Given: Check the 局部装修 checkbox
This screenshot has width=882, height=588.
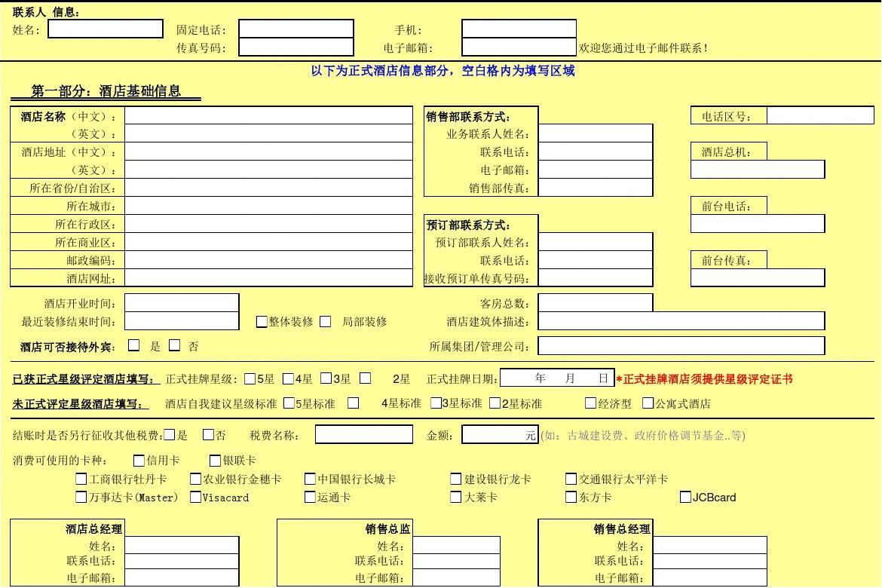Looking at the screenshot, I should click(325, 321).
